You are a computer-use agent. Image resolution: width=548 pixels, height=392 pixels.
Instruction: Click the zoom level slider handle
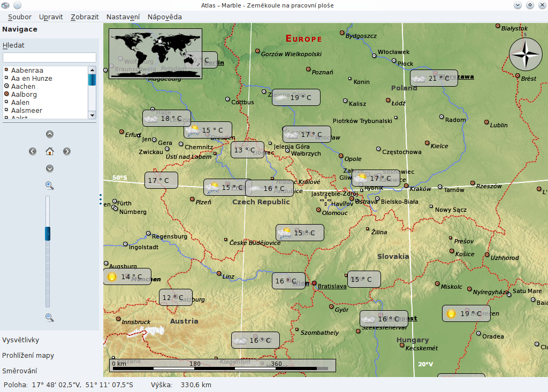click(48, 233)
